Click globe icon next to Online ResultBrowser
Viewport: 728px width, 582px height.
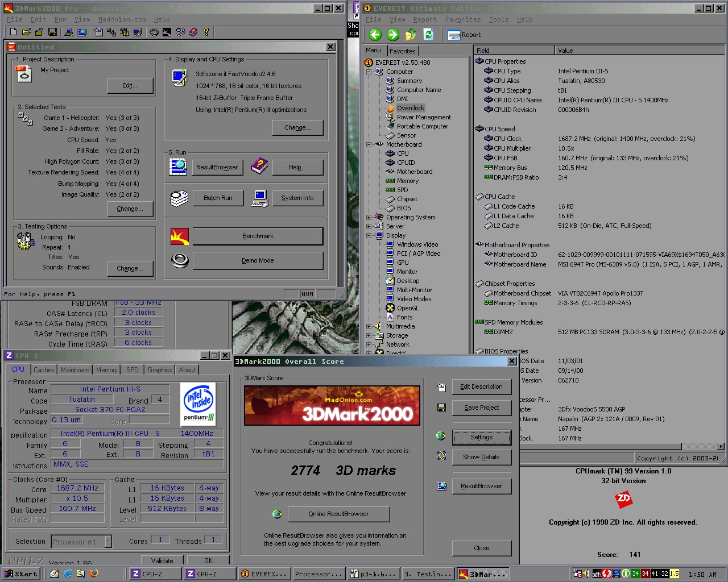[x=277, y=514]
